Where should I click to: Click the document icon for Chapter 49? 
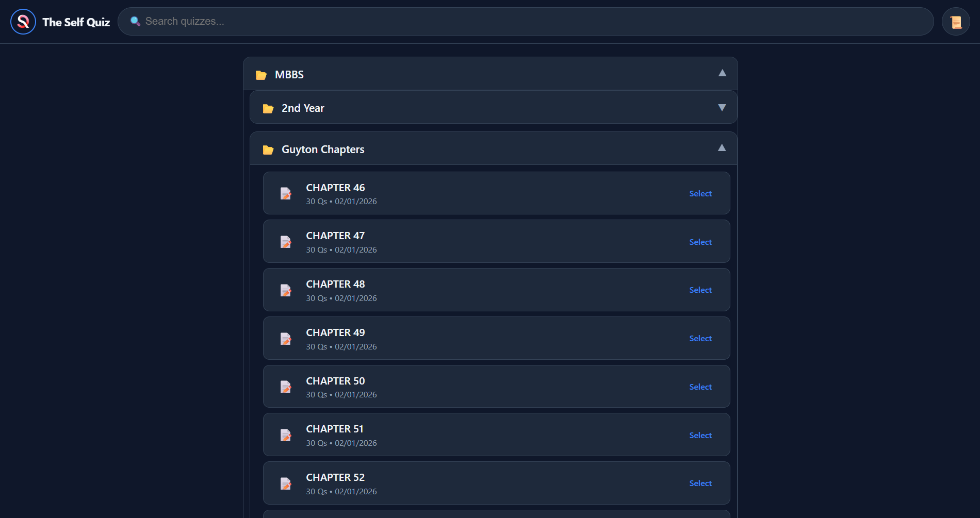tap(286, 338)
